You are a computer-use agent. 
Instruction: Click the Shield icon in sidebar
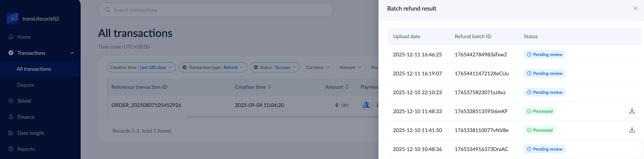tap(11, 101)
